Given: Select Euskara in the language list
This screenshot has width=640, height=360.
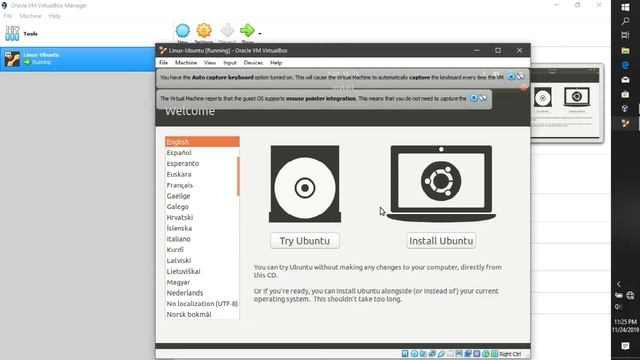Looking at the screenshot, I should pyautogui.click(x=201, y=174).
